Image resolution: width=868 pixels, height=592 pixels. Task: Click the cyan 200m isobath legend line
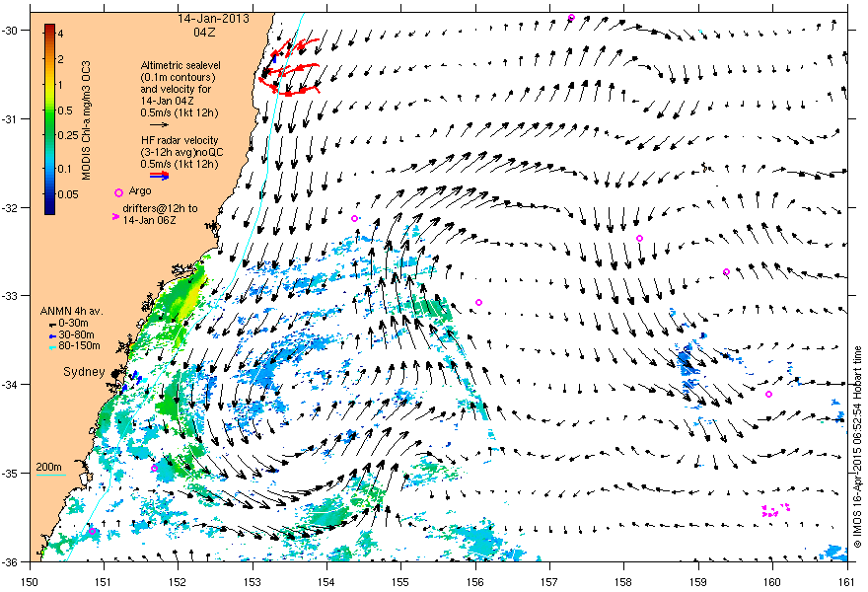[51, 475]
